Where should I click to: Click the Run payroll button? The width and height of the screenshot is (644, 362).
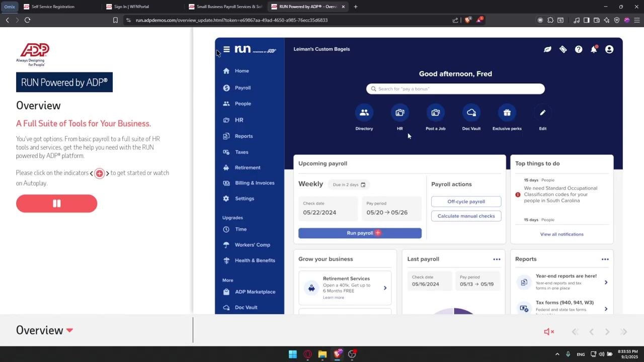[360, 233]
